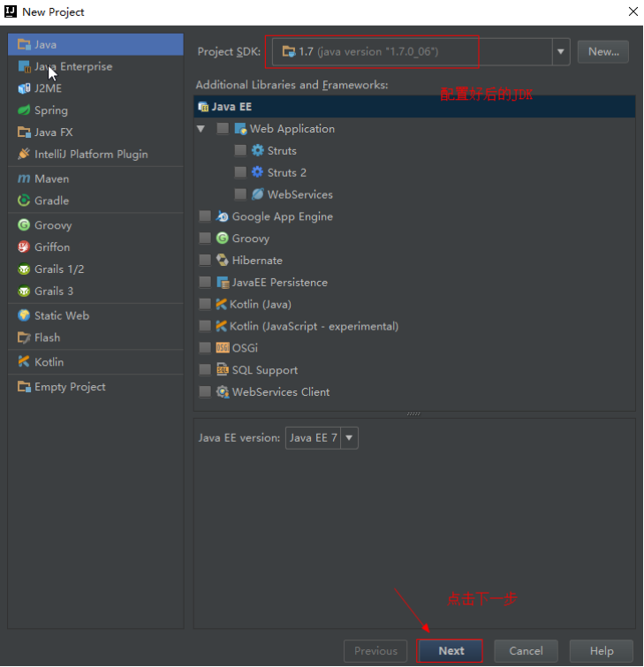Click the Cancel button
The image size is (644, 667).
point(526,651)
